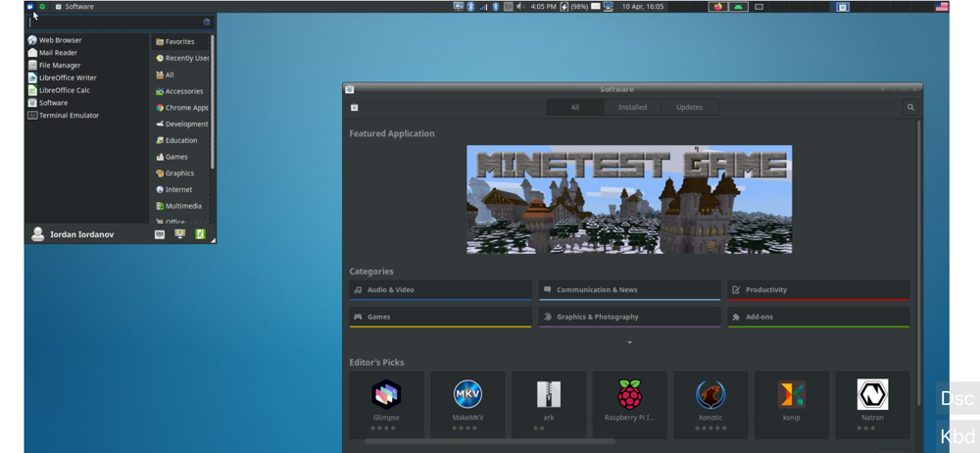Click the application menu search field
Screen dimensions: 980x453
(120, 22)
